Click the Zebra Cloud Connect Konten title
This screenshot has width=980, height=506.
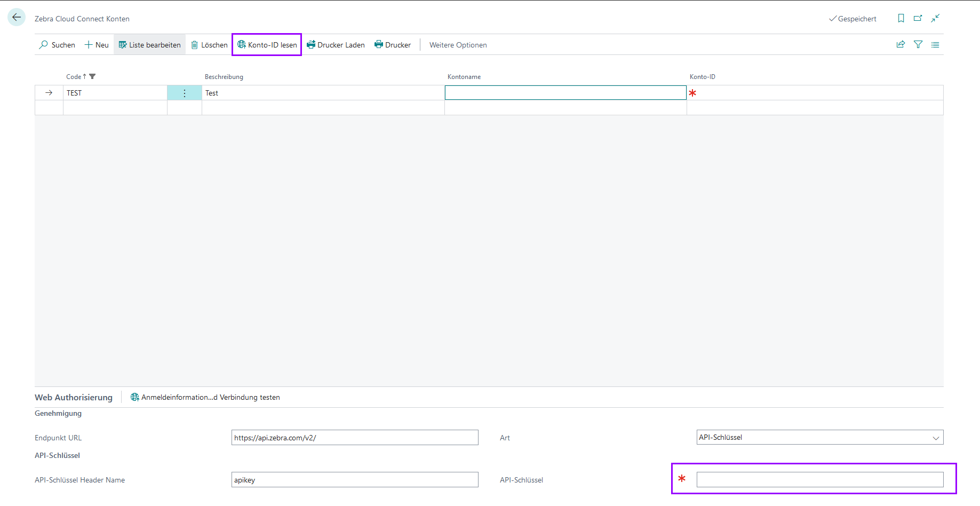click(x=82, y=19)
